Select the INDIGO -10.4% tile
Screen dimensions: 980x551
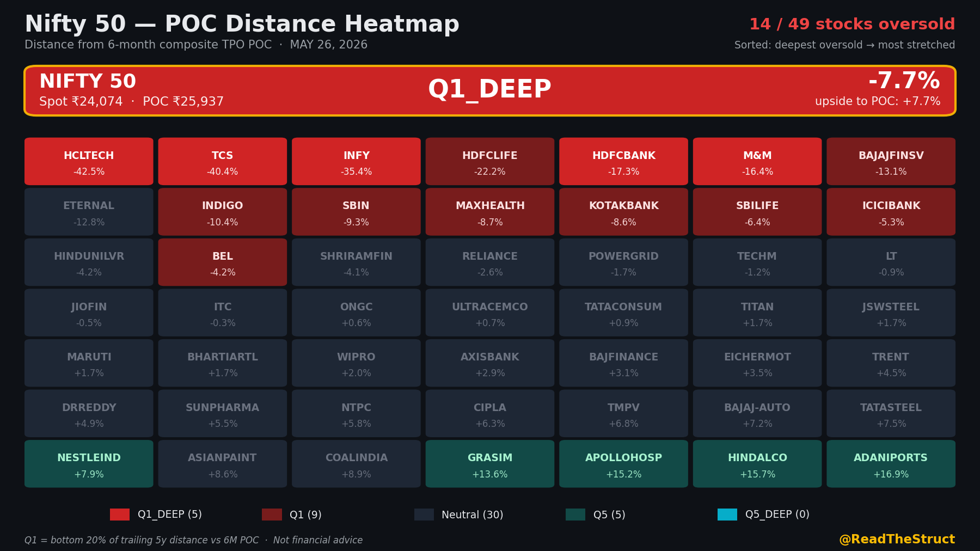[223, 212]
